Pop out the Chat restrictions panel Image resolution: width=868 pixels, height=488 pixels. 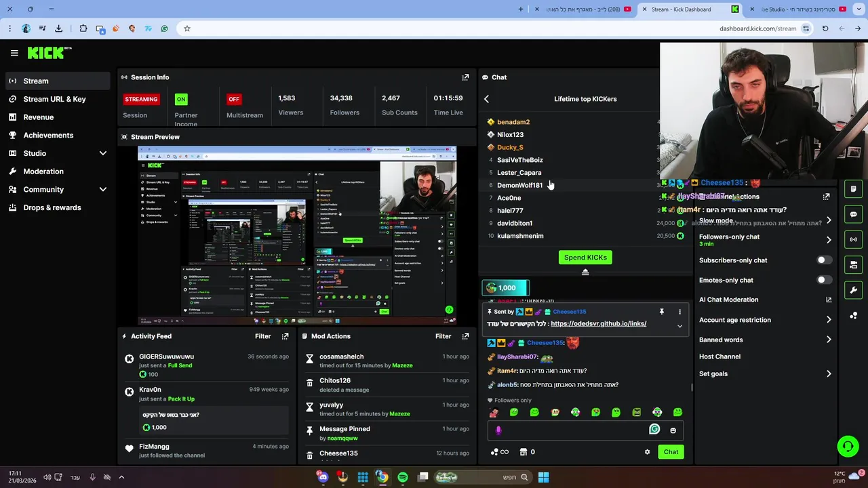pyautogui.click(x=826, y=197)
